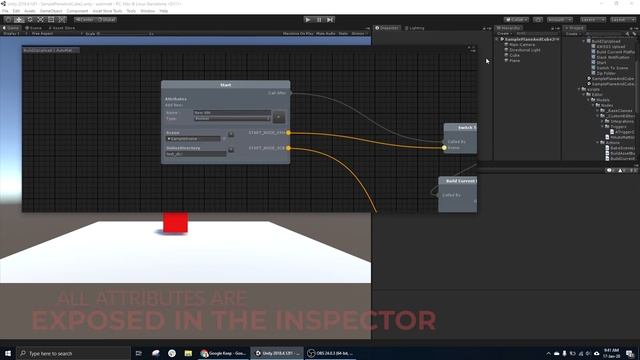This screenshot has width=640, height=360.
Task: Click the Step frame button
Action: (x=330, y=20)
